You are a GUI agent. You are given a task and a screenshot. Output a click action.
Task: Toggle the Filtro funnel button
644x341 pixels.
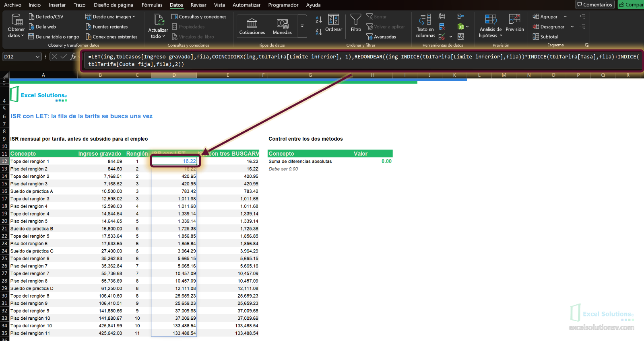(x=356, y=23)
